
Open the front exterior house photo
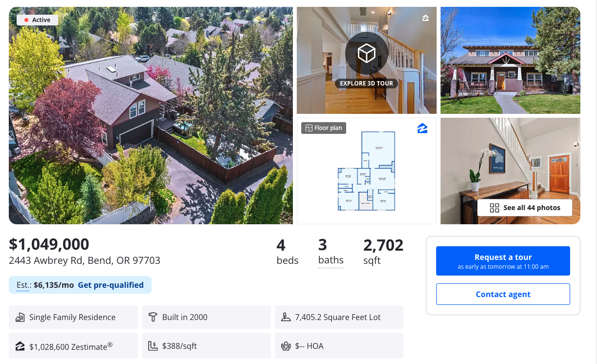[510, 61]
